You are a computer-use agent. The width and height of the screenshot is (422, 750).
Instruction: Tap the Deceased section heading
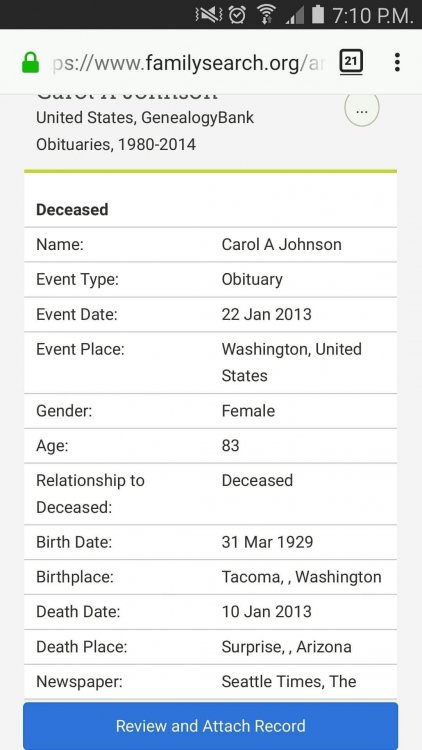point(72,210)
